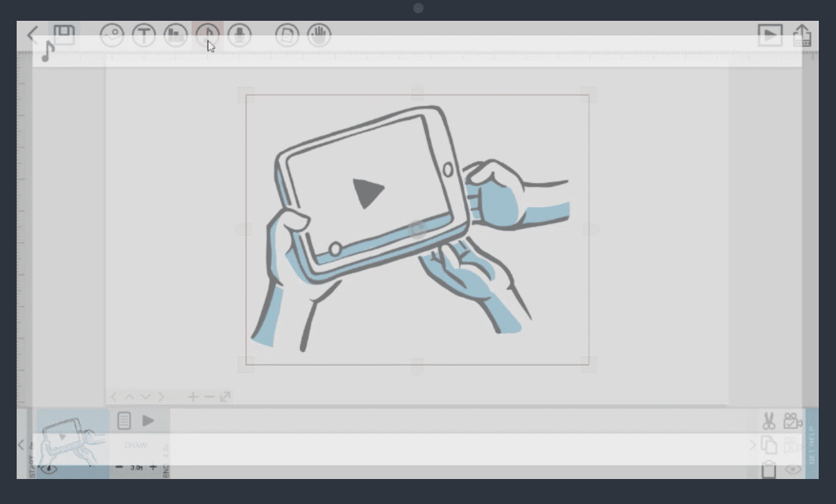Open the music track tool
Screen dimensions: 836x504
tap(208, 35)
